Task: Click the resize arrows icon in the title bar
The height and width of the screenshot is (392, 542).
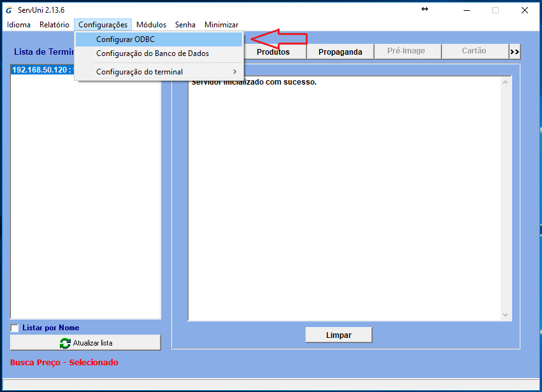Action: (x=424, y=10)
